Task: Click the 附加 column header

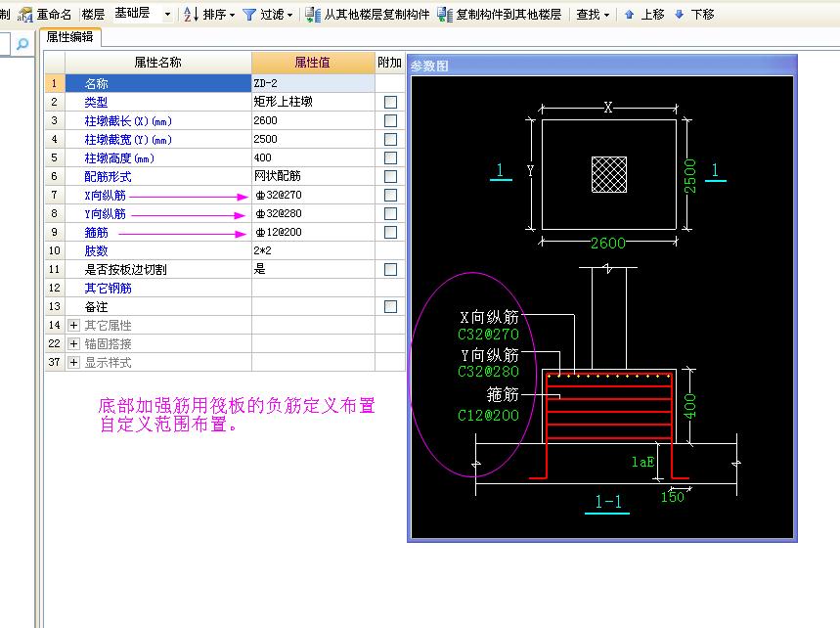Action: (x=390, y=63)
